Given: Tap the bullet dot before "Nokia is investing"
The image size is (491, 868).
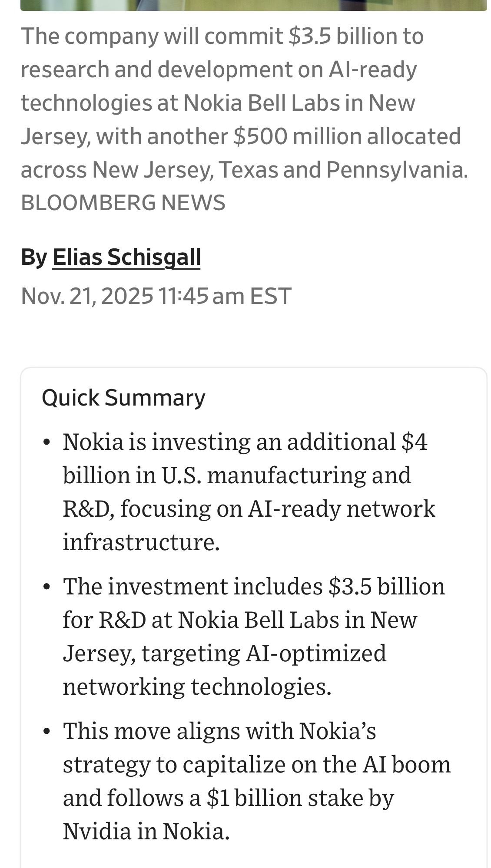Looking at the screenshot, I should coord(47,442).
